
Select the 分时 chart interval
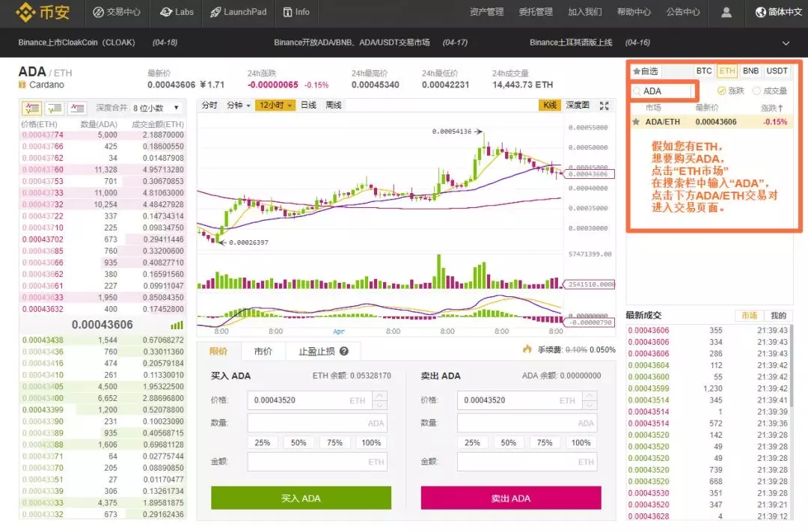209,106
